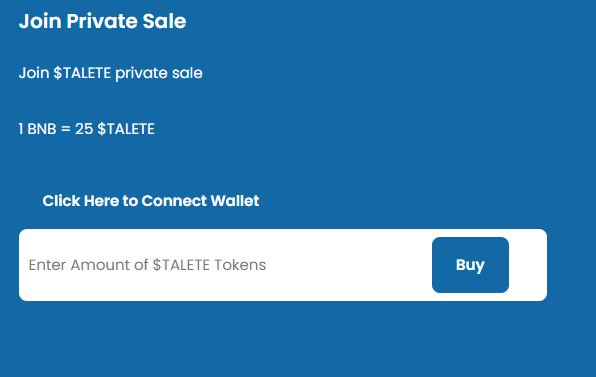Click the word Join in the main heading
The width and height of the screenshot is (596, 377).
pos(40,21)
